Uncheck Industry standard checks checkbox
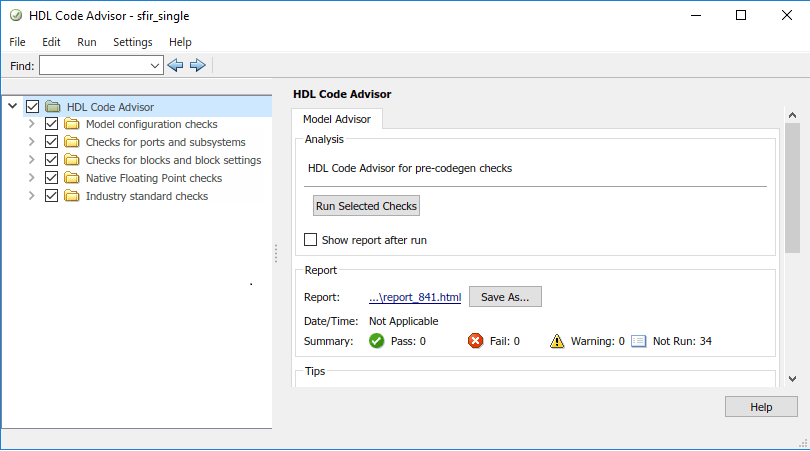Screen dimensions: 810x451 52,197
